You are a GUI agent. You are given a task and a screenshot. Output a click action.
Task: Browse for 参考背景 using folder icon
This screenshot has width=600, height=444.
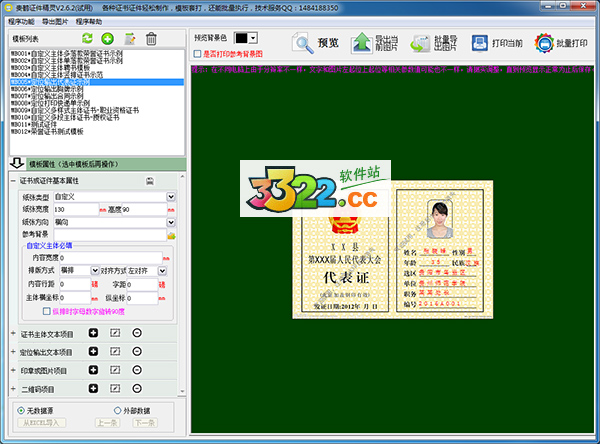tap(171, 234)
